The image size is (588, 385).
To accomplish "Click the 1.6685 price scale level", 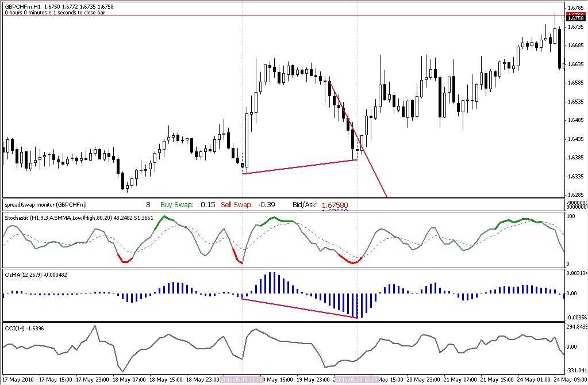I will point(575,45).
